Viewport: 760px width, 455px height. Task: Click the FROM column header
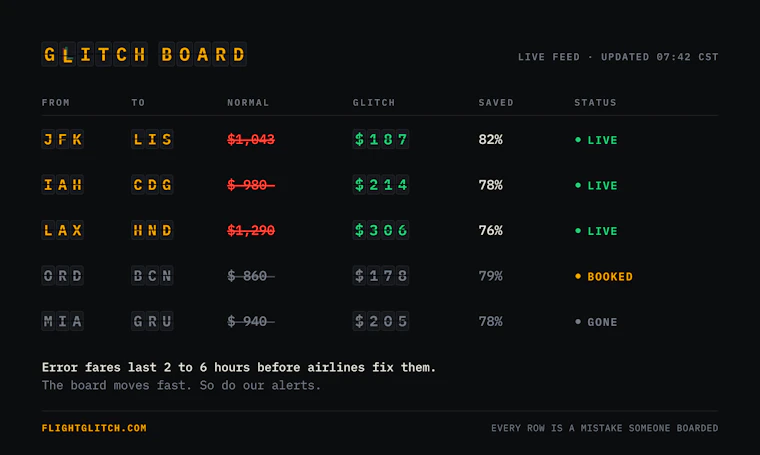point(56,102)
